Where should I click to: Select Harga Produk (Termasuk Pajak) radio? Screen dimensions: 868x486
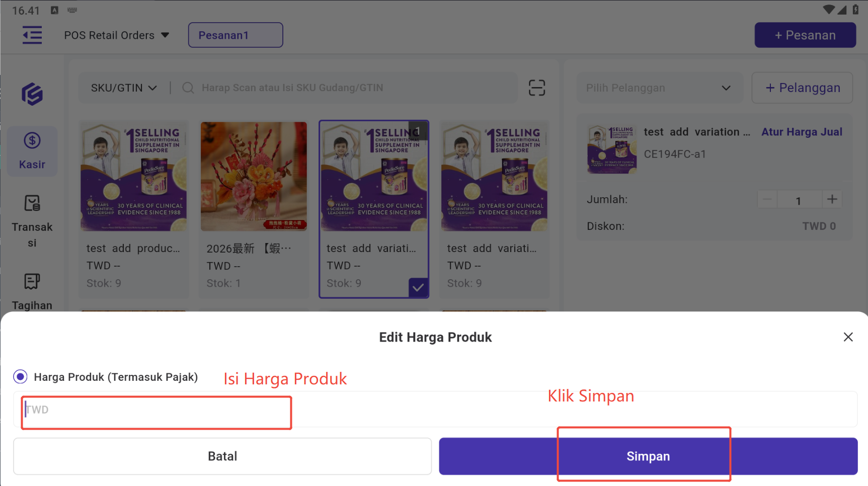click(x=21, y=377)
